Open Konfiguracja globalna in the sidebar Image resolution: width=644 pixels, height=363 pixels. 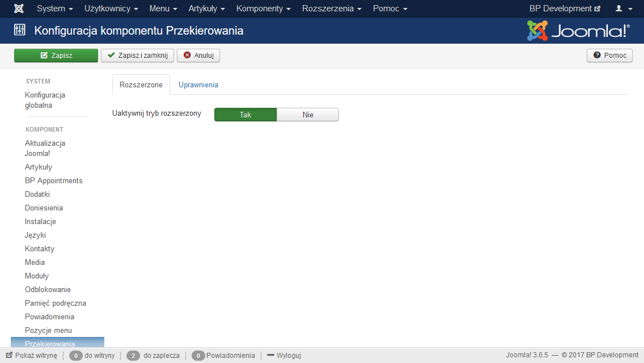tap(45, 100)
